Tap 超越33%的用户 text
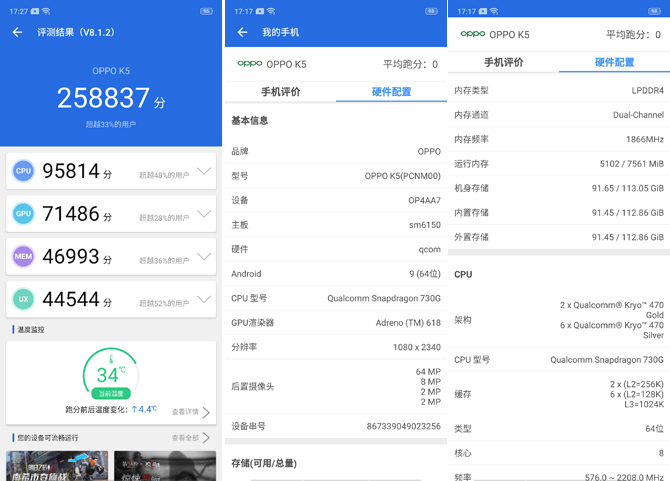The height and width of the screenshot is (481, 670). (111, 124)
